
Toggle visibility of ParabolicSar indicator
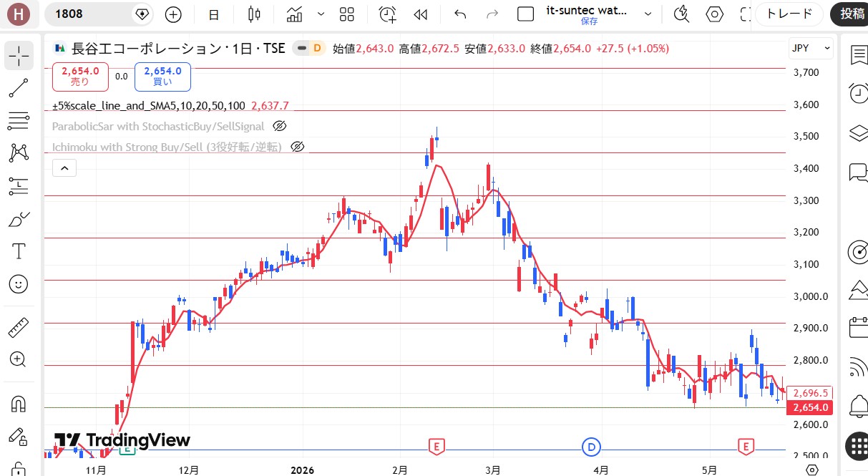point(280,126)
